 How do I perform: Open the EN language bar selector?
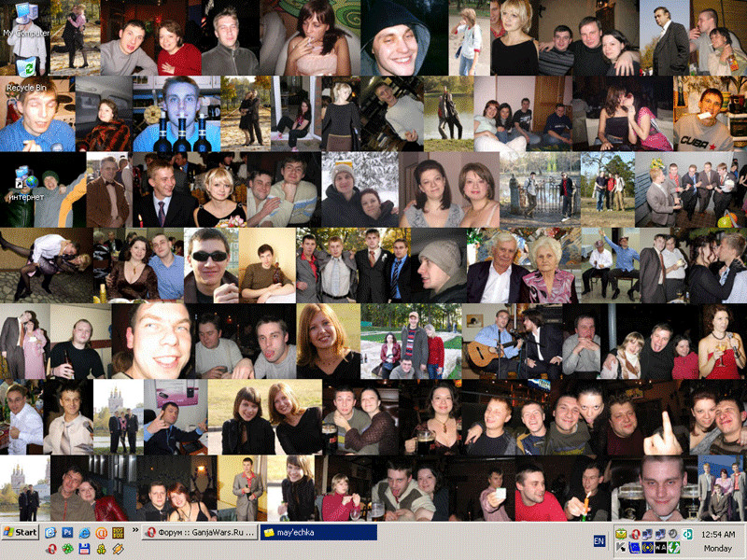599,541
